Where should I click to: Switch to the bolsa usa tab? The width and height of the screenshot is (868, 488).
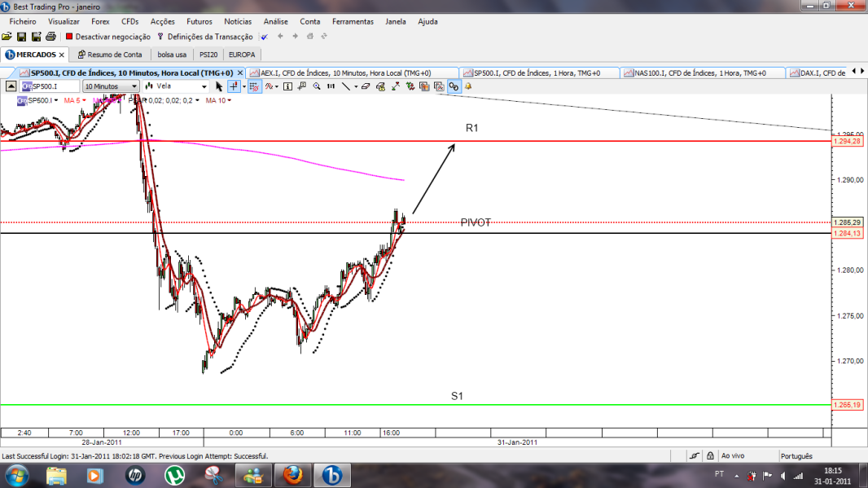tap(172, 55)
